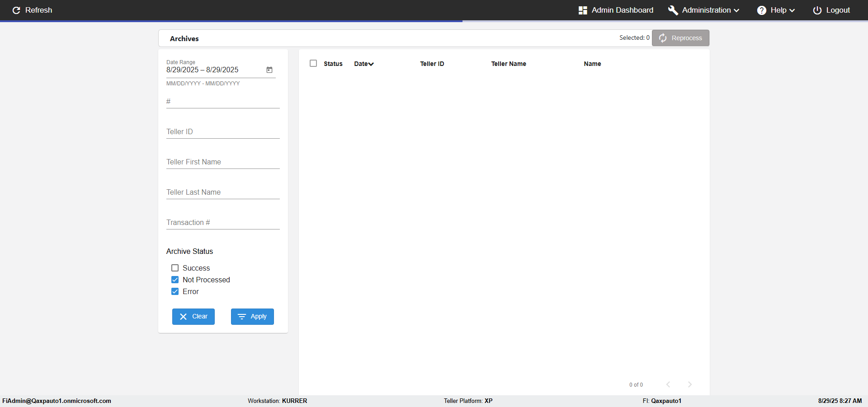Tick the select-all checkbox in table header
Image resolution: width=868 pixels, height=407 pixels.
[x=313, y=63]
